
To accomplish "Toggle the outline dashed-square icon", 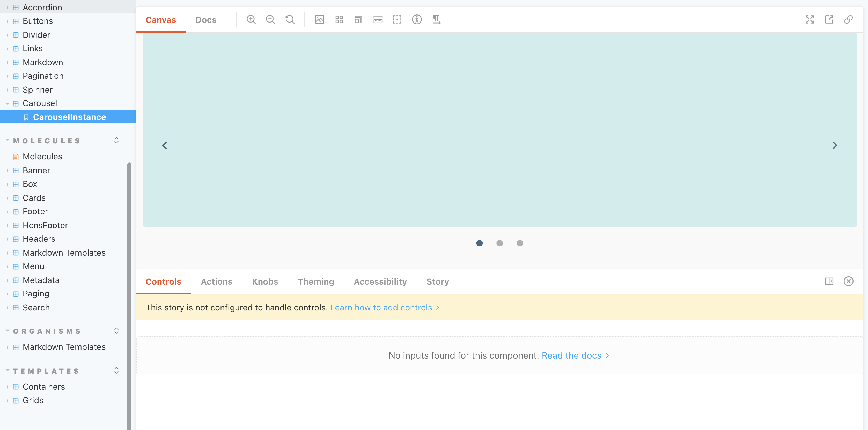I will [x=397, y=20].
